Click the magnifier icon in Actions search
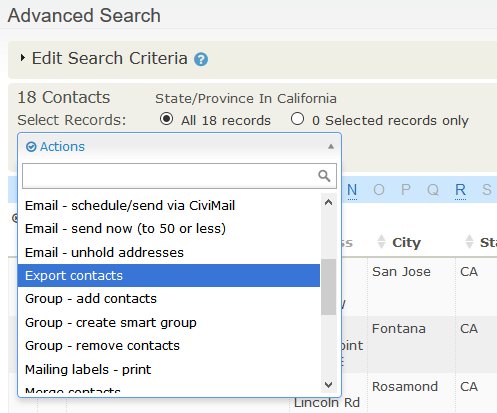 tap(324, 175)
